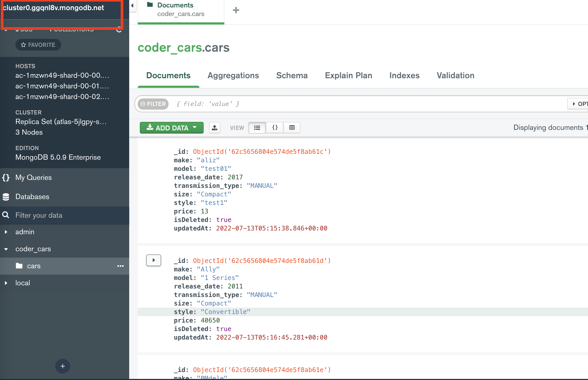Click the FAVORITE star button
This screenshot has width=588, height=380.
pyautogui.click(x=38, y=45)
